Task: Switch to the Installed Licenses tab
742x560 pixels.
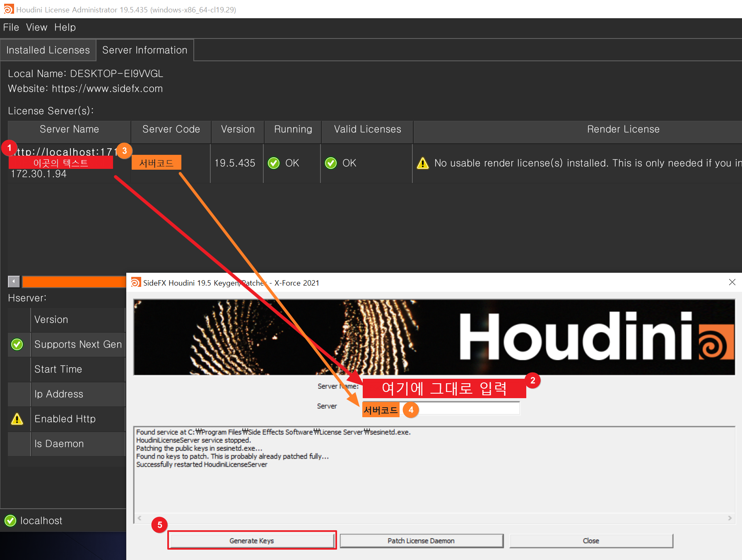Action: 48,50
